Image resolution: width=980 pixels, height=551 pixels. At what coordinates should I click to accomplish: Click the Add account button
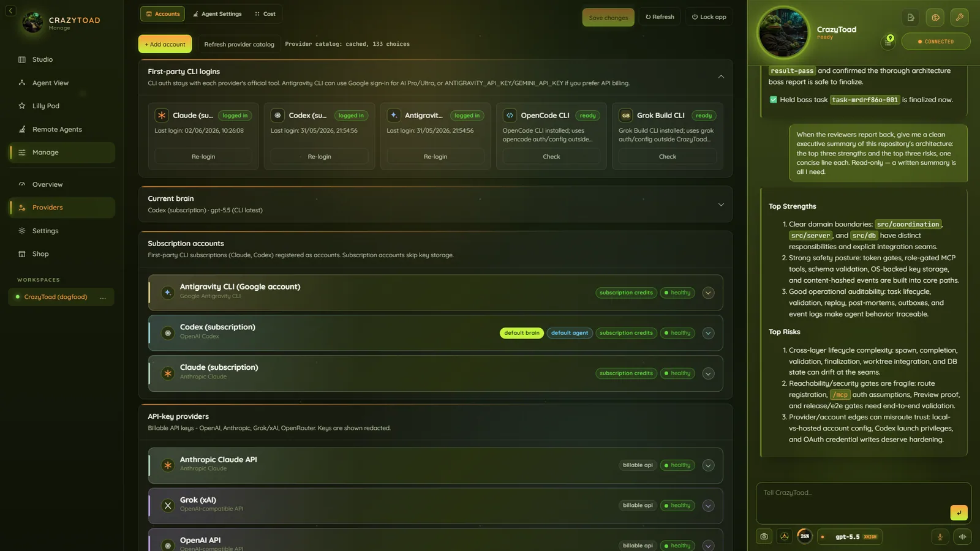pyautogui.click(x=165, y=44)
